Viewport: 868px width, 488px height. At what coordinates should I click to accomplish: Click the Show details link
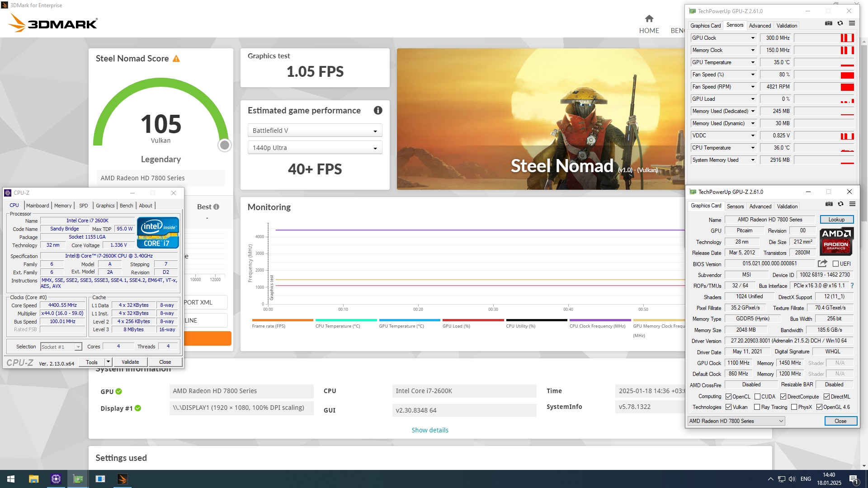[x=430, y=430]
